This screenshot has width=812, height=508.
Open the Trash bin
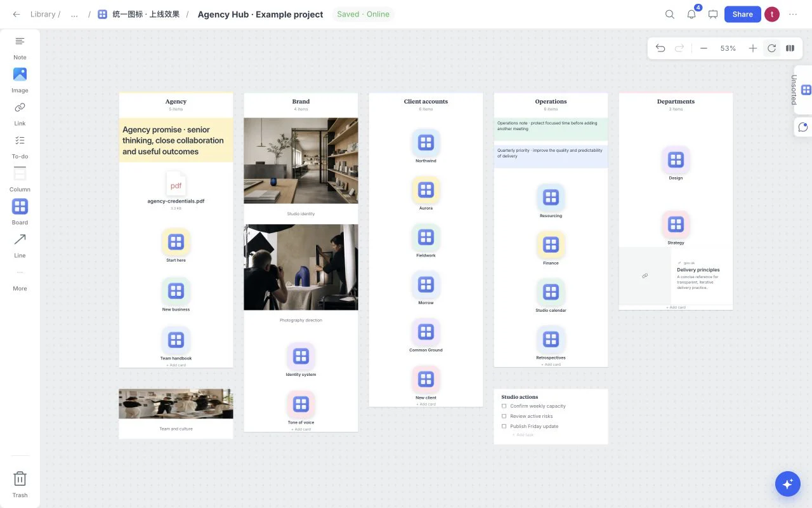[x=20, y=484]
